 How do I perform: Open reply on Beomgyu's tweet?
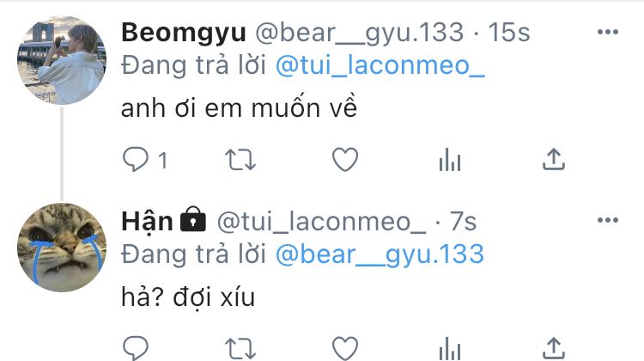(136, 159)
